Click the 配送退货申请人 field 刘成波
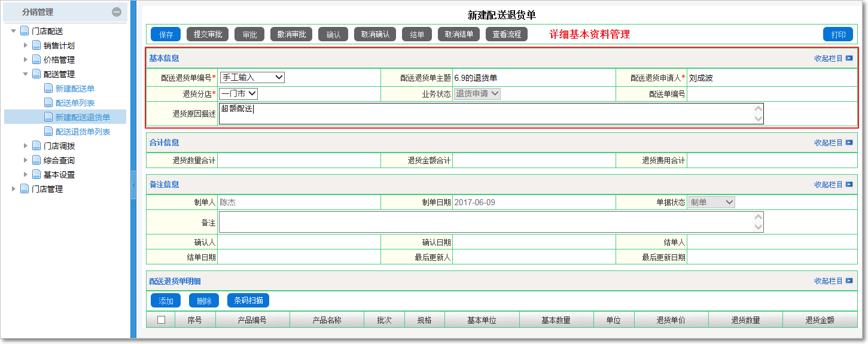Image resolution: width=868 pixels, height=344 pixels. (x=772, y=78)
